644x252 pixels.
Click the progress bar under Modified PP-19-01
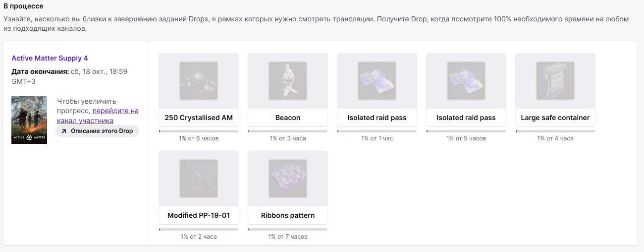(x=199, y=229)
